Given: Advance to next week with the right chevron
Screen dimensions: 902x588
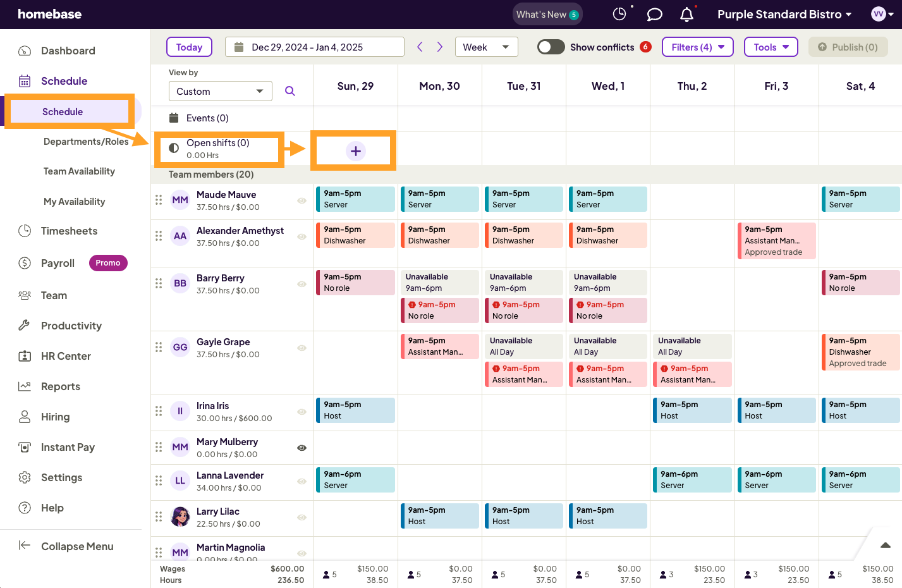Looking at the screenshot, I should (440, 47).
